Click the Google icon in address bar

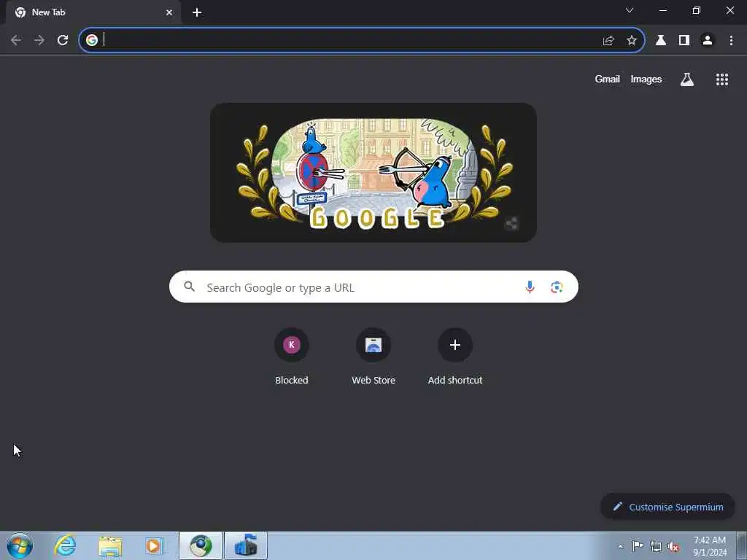click(92, 40)
